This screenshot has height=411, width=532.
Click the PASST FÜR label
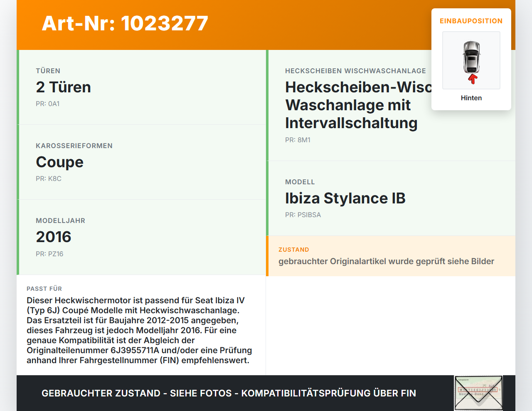click(44, 289)
